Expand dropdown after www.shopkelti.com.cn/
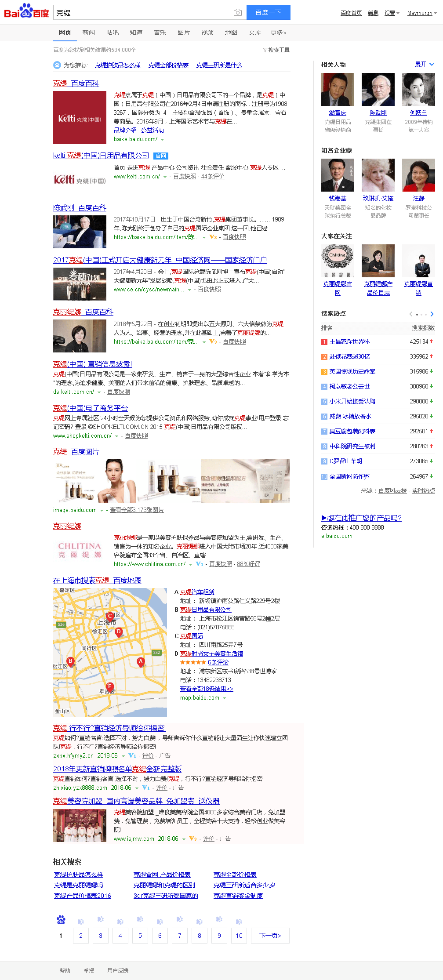This screenshot has height=980, width=443. coord(117,436)
